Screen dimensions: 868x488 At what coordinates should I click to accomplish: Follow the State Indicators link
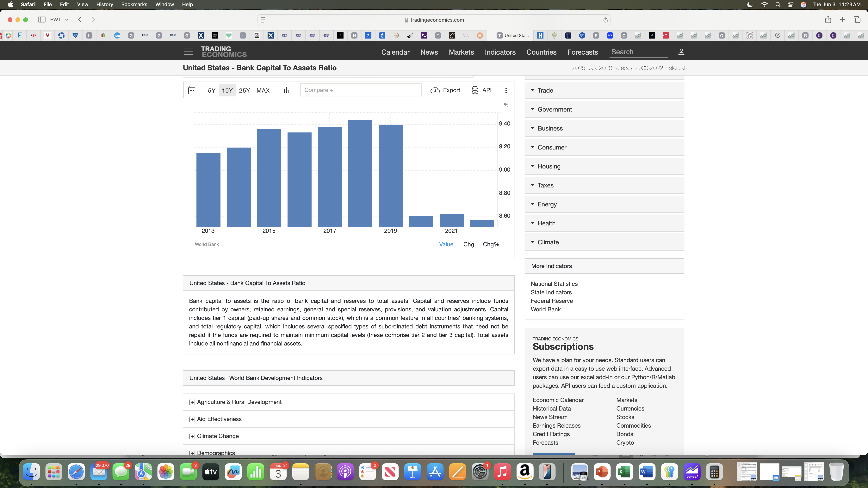pos(551,292)
